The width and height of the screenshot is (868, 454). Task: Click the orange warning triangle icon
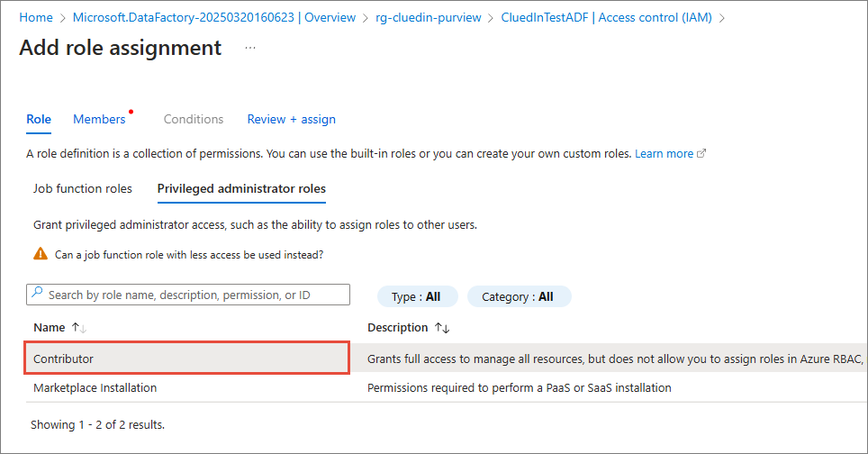[41, 254]
